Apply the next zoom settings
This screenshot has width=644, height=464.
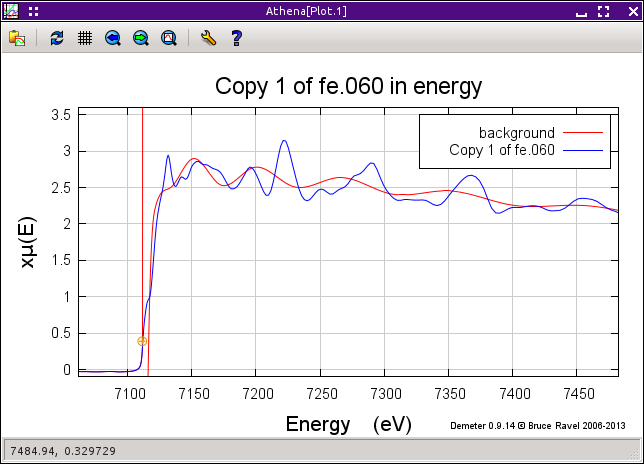pyautogui.click(x=141, y=38)
